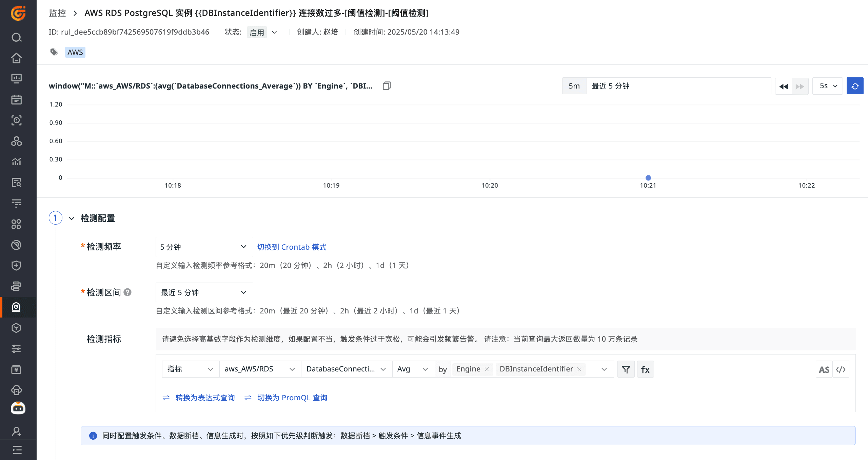Viewport: 868px width, 460px height.
Task: Open the aws_AWS/RDS measurement dropdown
Action: [260, 369]
